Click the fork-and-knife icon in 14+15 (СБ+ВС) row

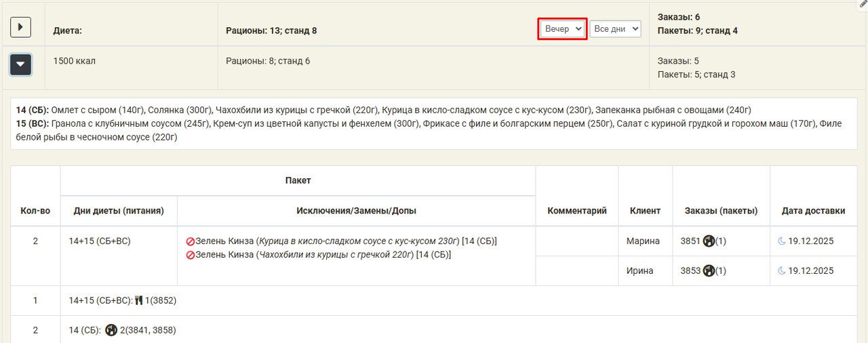139,300
